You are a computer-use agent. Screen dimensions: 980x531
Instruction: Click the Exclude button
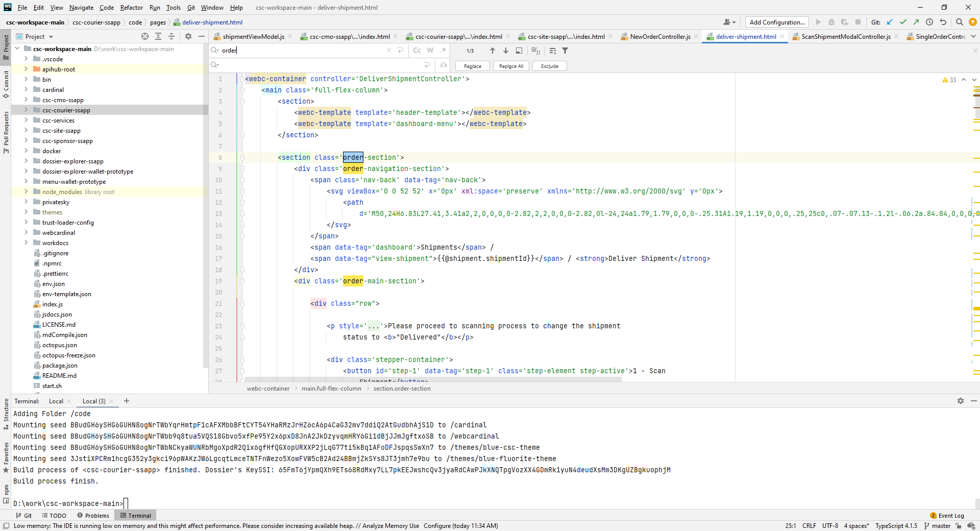tap(549, 65)
